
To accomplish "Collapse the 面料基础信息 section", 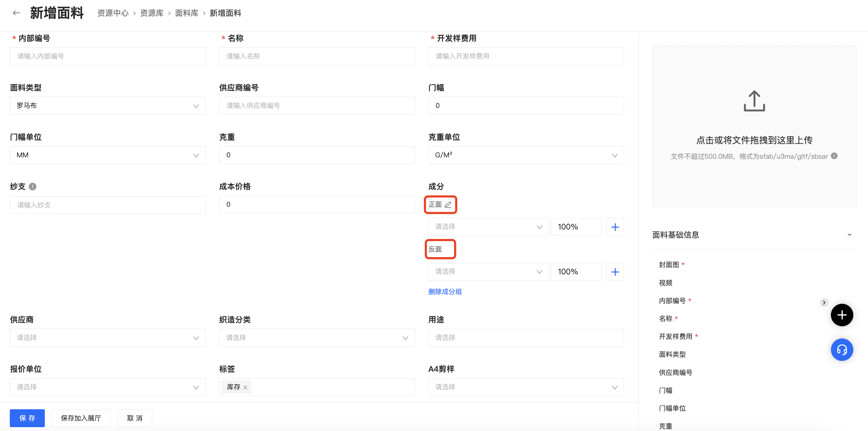I will click(849, 235).
